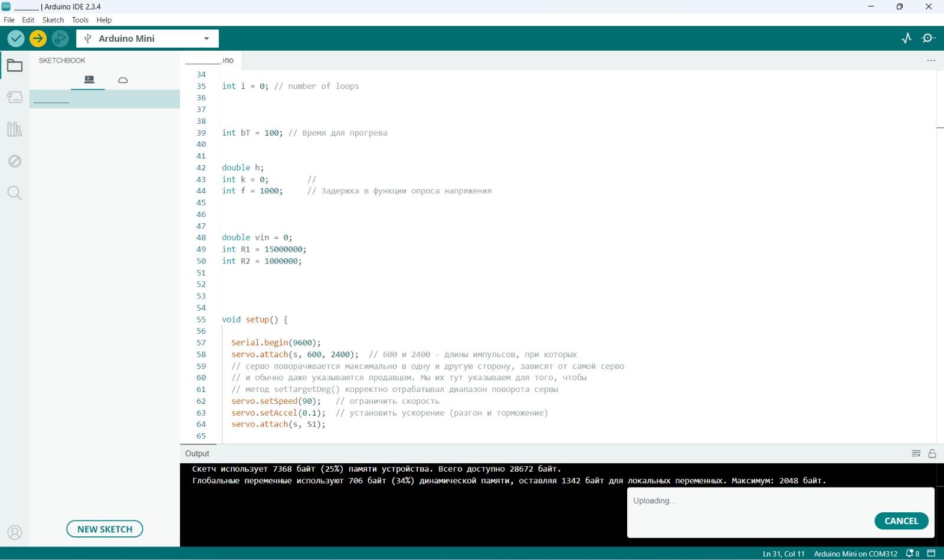Click the Verify sketch checkmark button
Screen dimensions: 944x560
[16, 39]
